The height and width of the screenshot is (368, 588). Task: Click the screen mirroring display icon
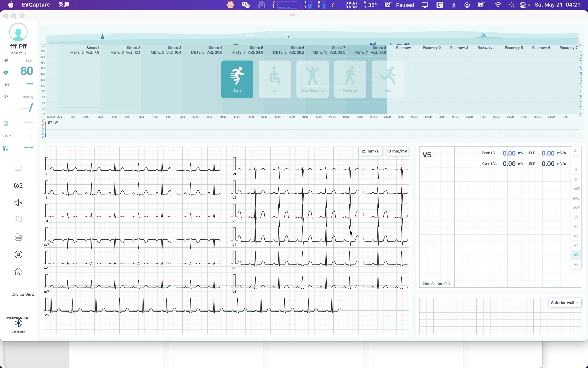(x=425, y=5)
